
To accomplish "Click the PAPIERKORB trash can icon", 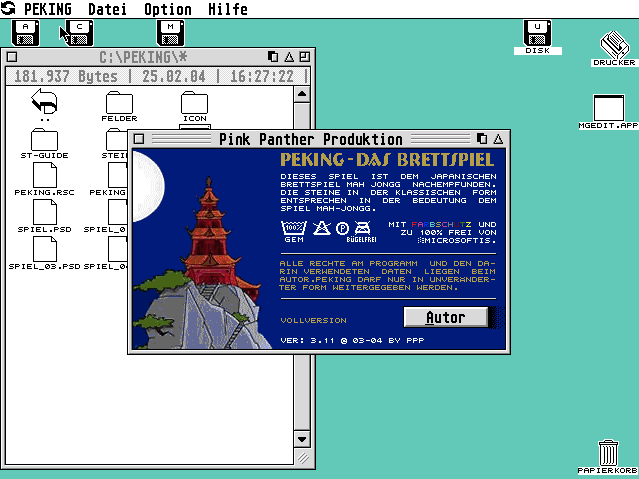I will pos(607,454).
